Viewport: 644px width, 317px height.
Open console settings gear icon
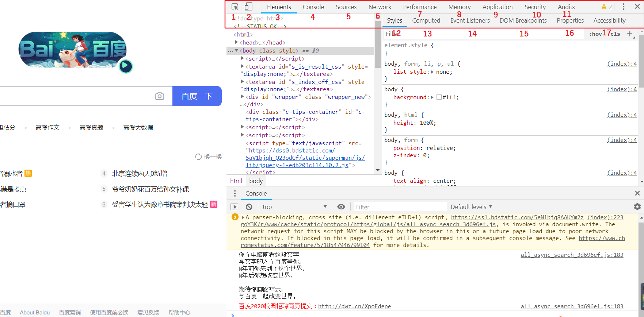(x=637, y=207)
